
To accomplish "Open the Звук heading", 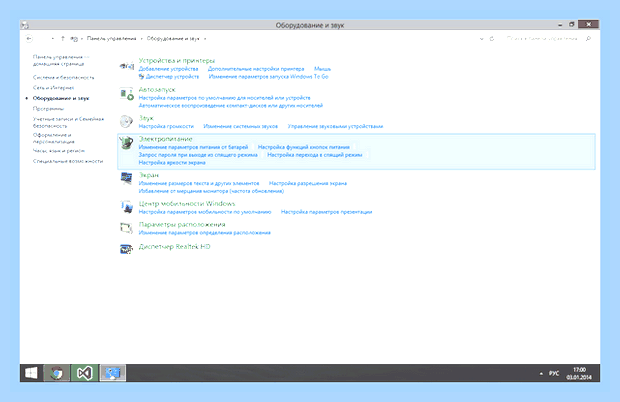I will pos(146,118).
